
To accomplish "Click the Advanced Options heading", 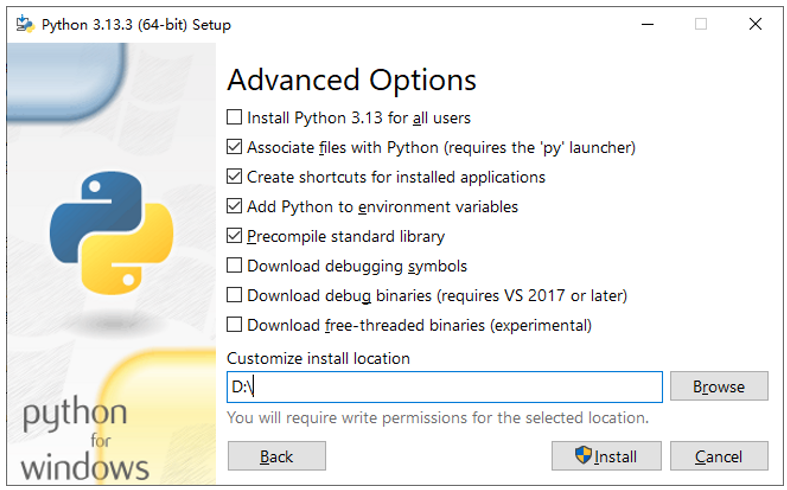I will point(351,80).
